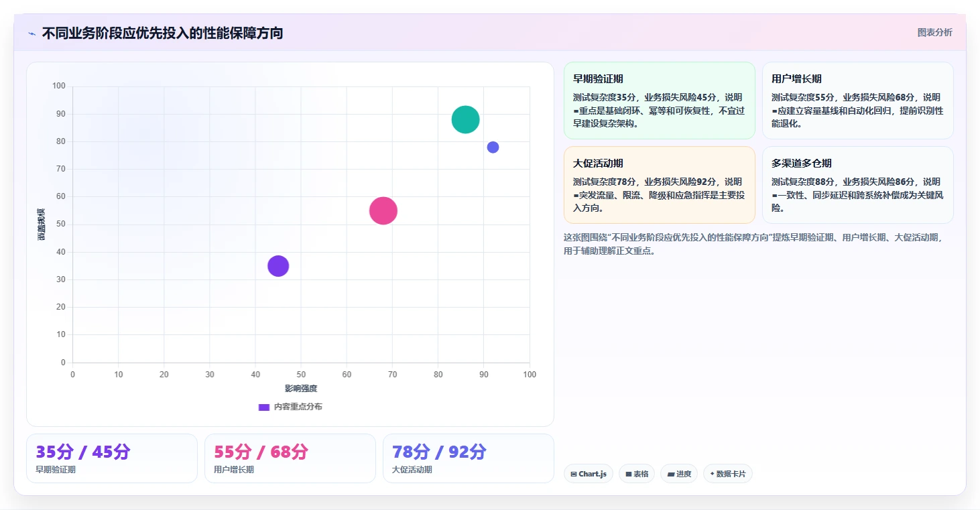Viewport: 980px width, 510px height.
Task: Click the 内容重点分布 legend label
Action: (x=298, y=407)
